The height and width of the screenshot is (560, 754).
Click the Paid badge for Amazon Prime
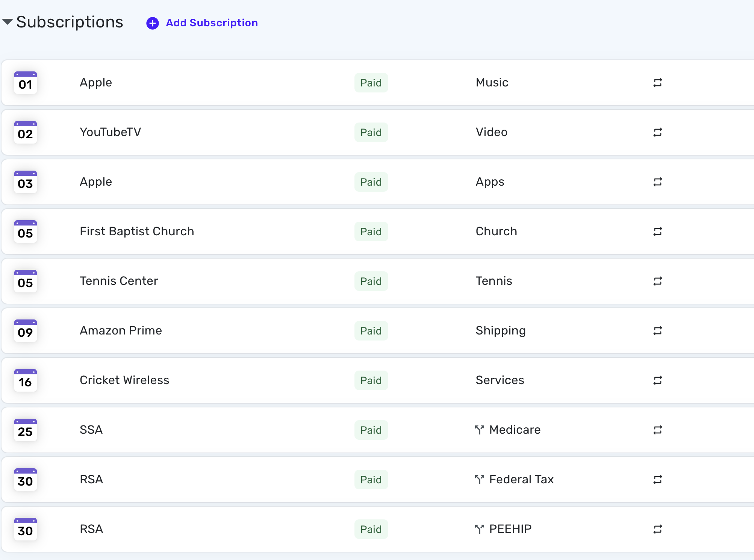pos(371,331)
